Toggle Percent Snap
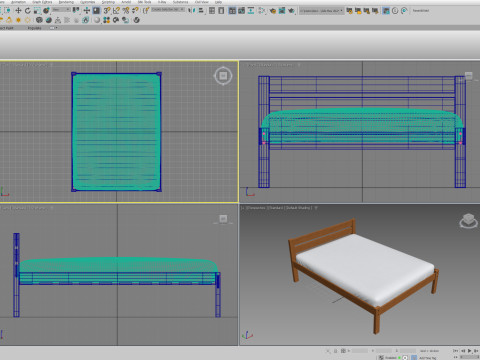Image resolution: width=480 pixels, height=360 pixels. (126, 11)
